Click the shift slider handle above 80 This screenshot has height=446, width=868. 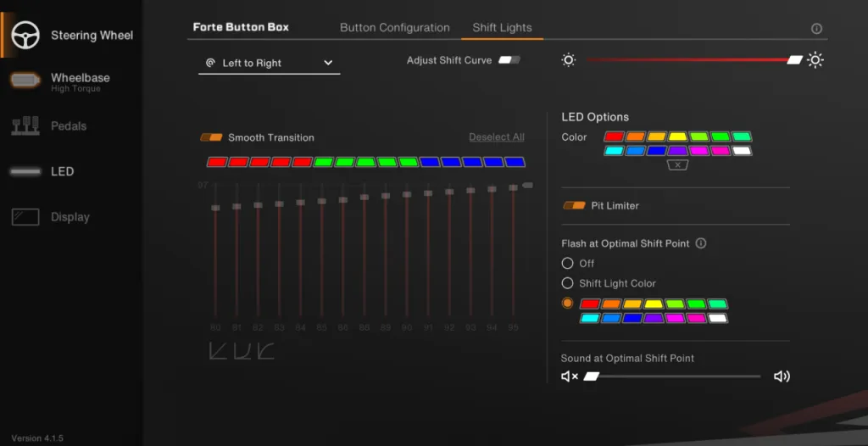[x=215, y=208]
